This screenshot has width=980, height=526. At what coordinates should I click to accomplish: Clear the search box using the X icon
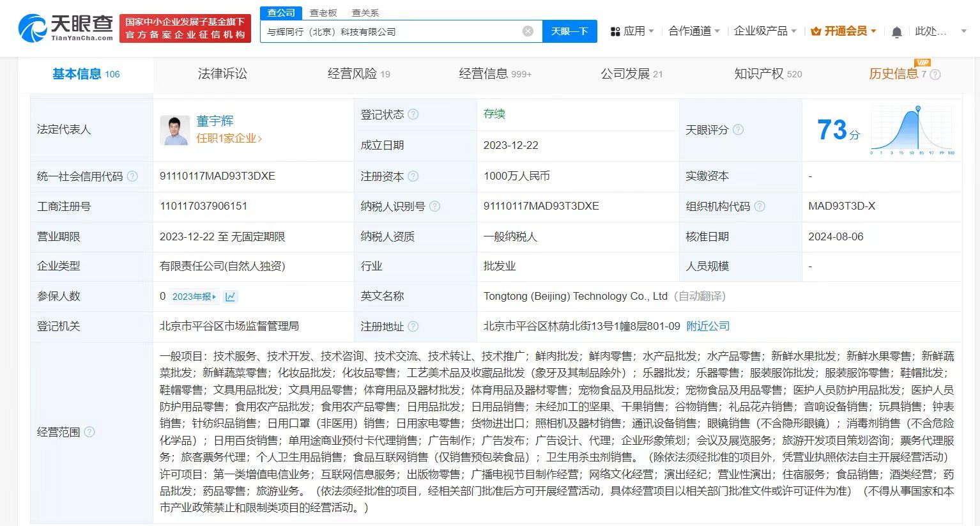coord(526,31)
